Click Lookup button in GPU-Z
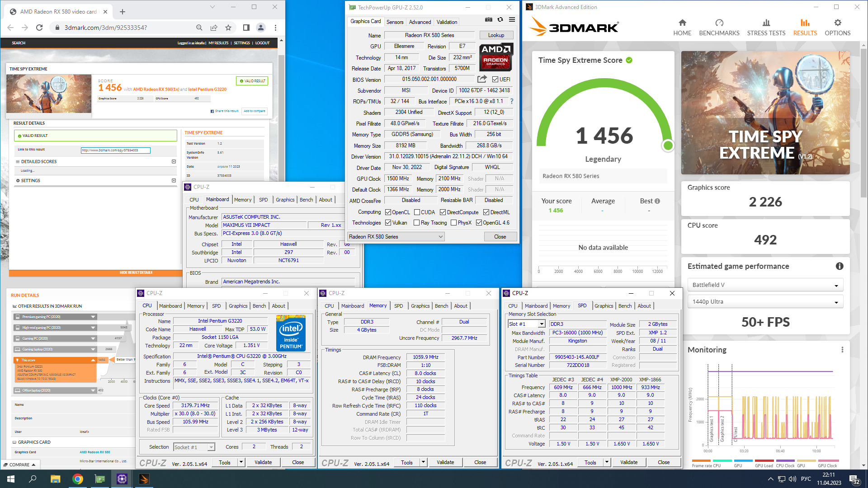The width and height of the screenshot is (868, 488). (496, 35)
